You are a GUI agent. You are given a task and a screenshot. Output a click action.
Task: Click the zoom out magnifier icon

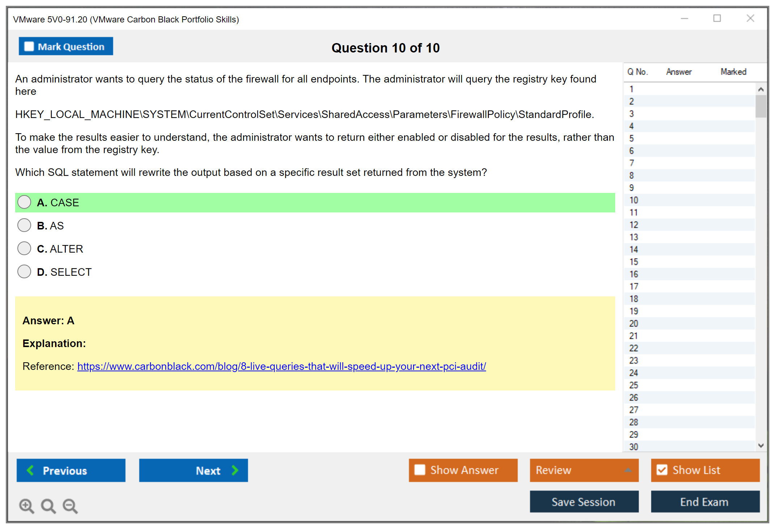pos(70,506)
